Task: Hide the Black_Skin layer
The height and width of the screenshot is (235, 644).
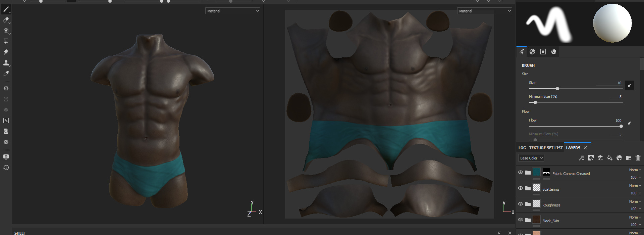Action: pyautogui.click(x=520, y=220)
